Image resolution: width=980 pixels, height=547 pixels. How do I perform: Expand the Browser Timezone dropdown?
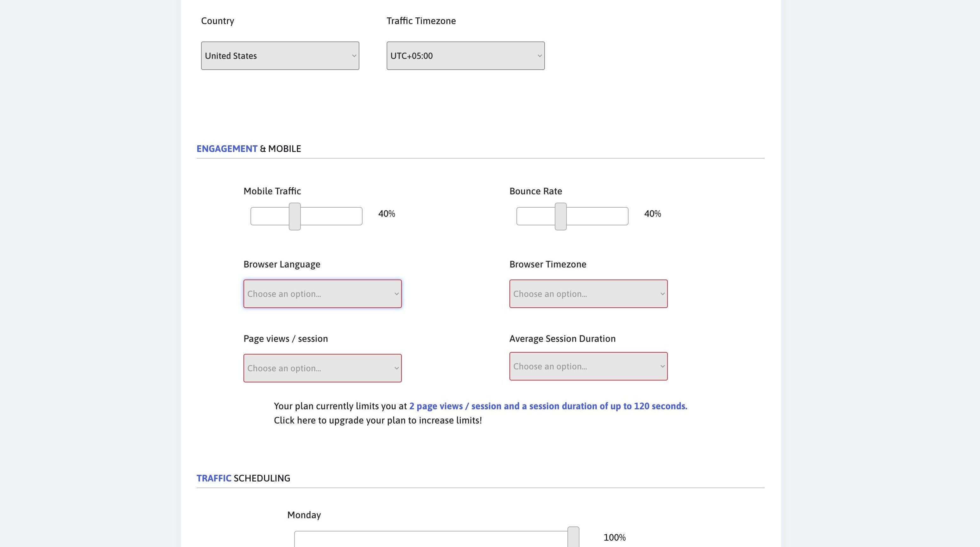(x=589, y=294)
